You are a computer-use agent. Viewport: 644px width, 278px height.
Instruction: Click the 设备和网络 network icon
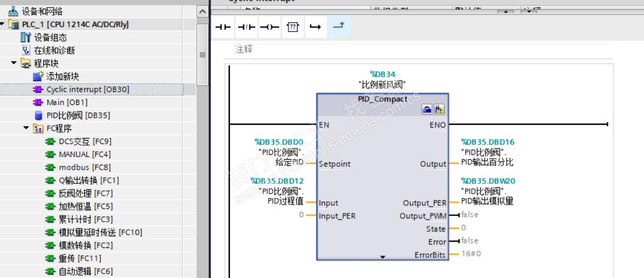14,11
